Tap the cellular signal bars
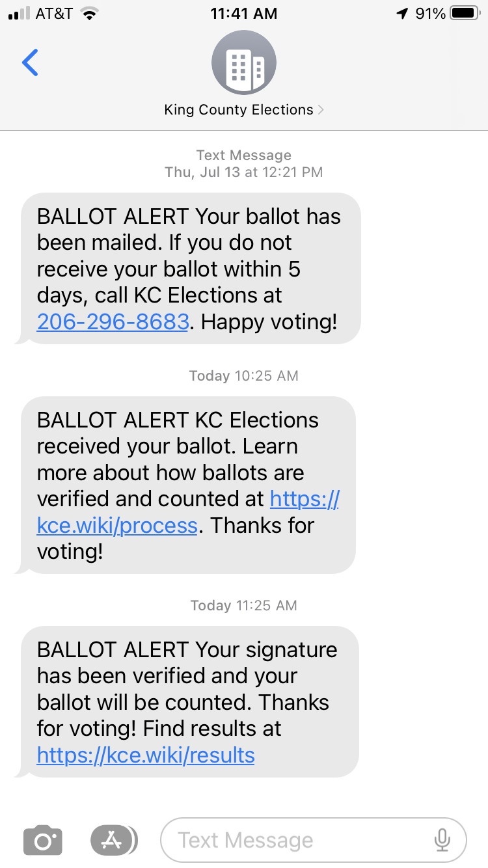The height and width of the screenshot is (868, 488). point(19,14)
